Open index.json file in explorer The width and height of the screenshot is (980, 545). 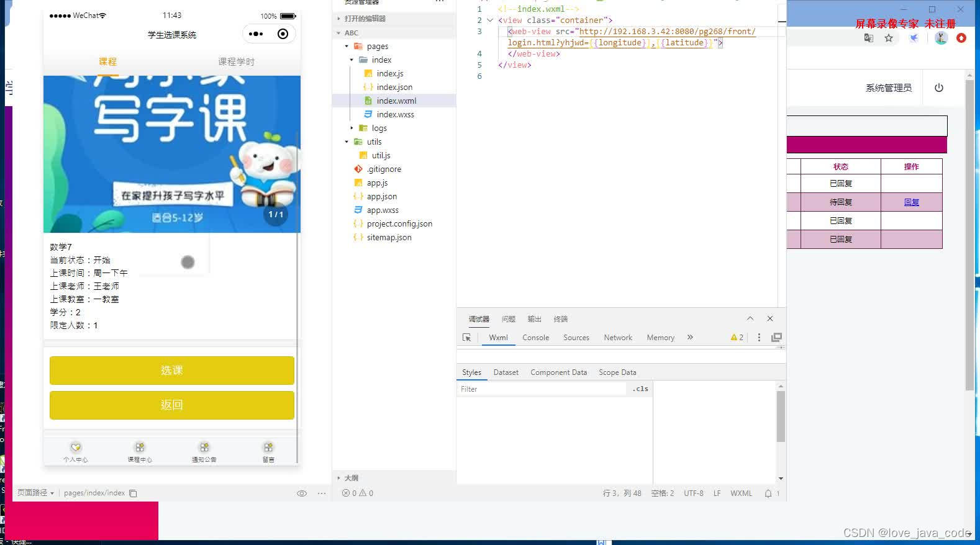click(394, 87)
